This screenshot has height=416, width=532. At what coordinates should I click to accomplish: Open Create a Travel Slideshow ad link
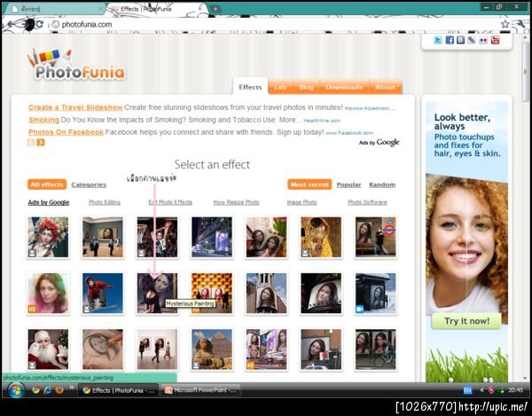point(75,107)
